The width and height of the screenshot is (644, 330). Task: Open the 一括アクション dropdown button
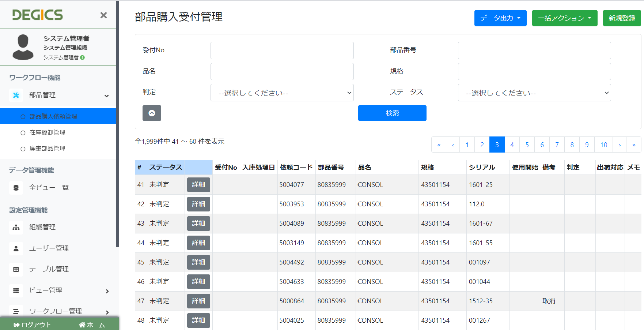click(565, 18)
